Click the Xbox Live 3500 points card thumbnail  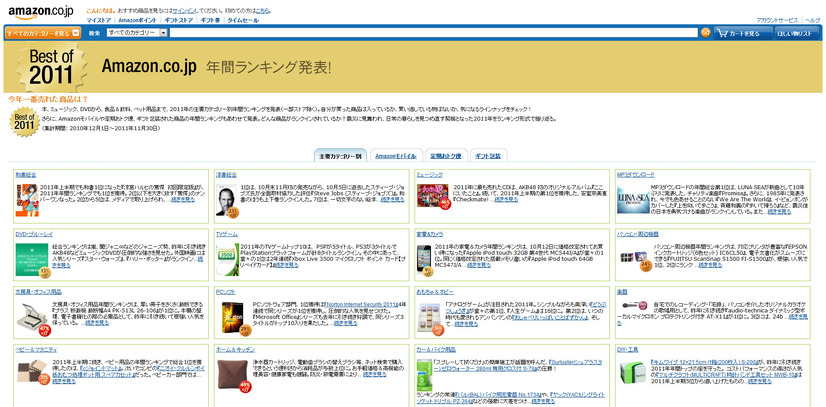(228, 261)
